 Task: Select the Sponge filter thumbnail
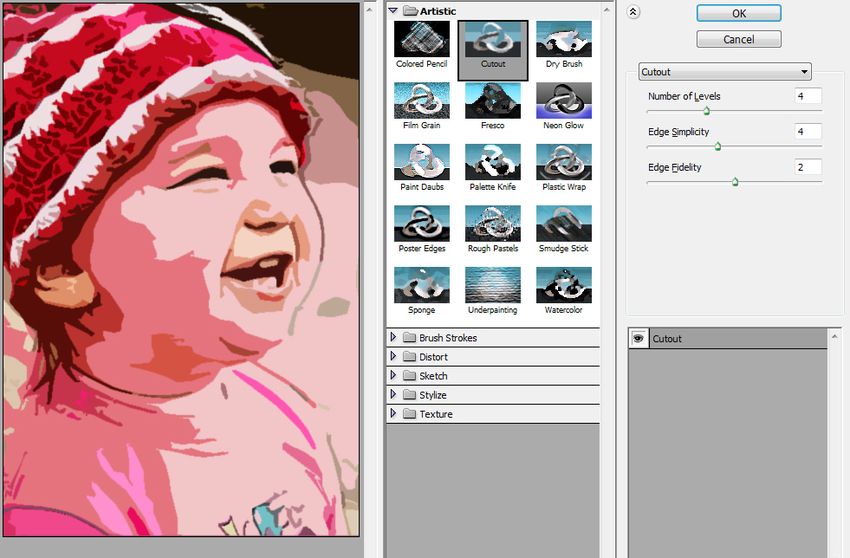(422, 285)
